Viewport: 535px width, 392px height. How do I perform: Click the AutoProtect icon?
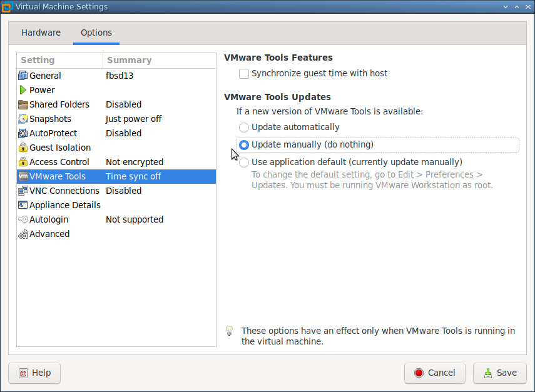pos(23,133)
